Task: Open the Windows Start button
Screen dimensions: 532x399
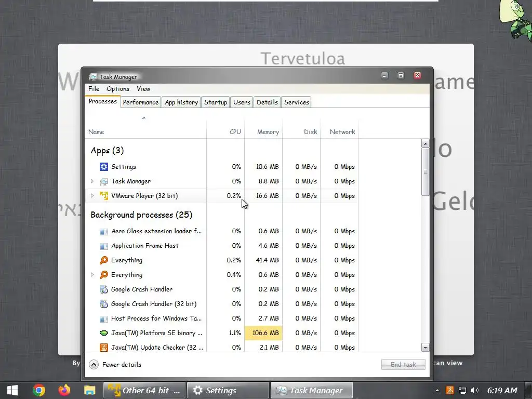Action: click(12, 390)
